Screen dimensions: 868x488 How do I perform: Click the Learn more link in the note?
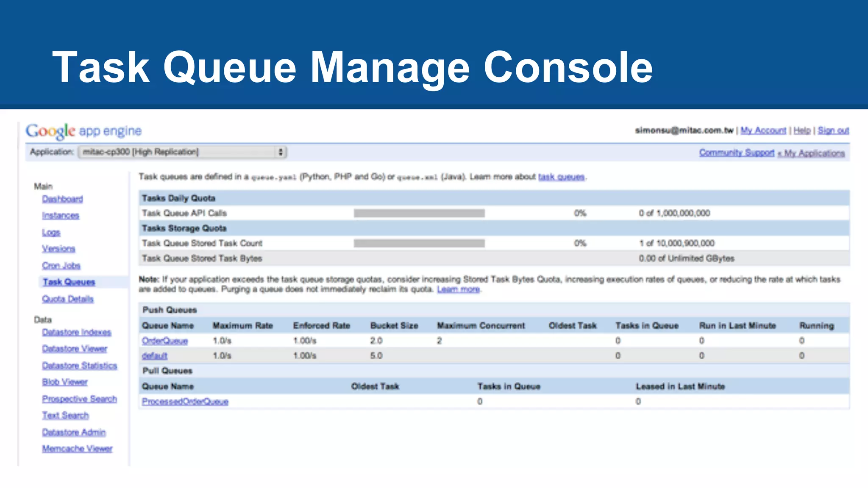point(458,289)
